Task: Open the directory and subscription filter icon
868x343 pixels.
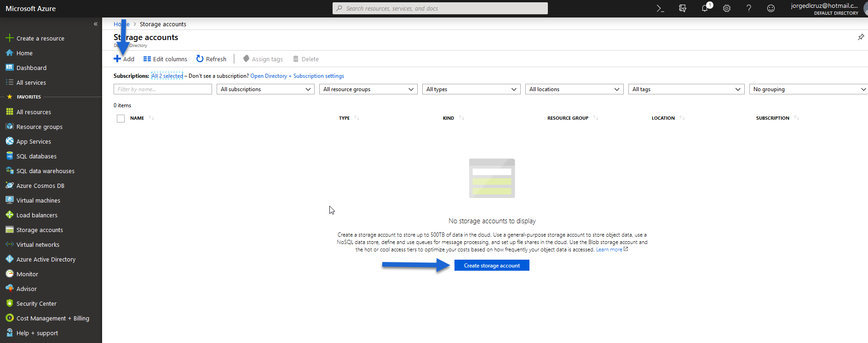Action: coord(683,8)
